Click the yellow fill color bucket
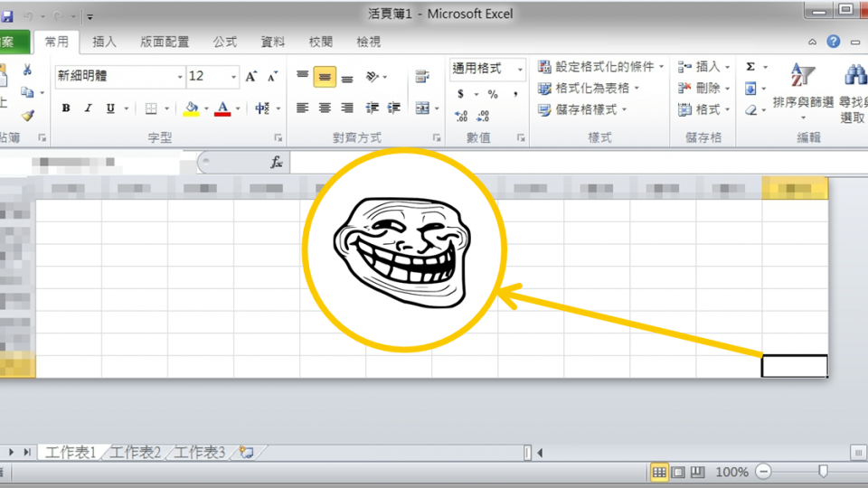Image resolution: width=868 pixels, height=488 pixels. click(x=191, y=108)
